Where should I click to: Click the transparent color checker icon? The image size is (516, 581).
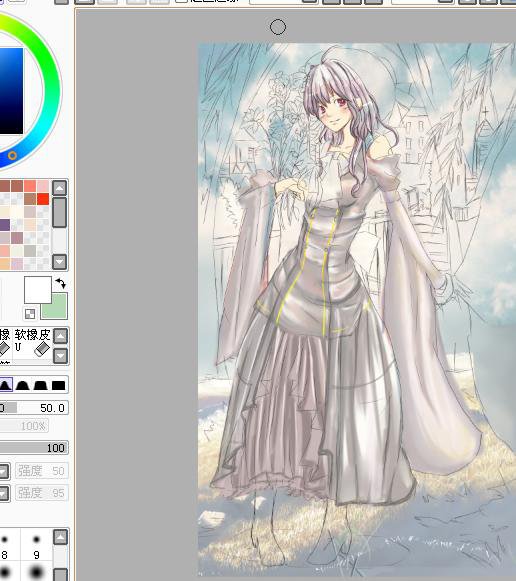30,314
